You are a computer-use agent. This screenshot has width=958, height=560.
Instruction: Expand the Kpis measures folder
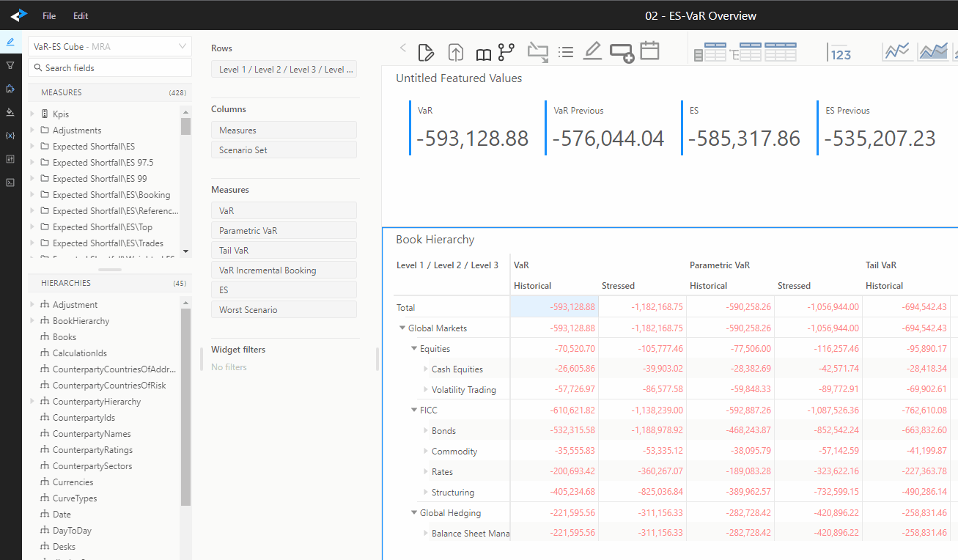click(32, 114)
